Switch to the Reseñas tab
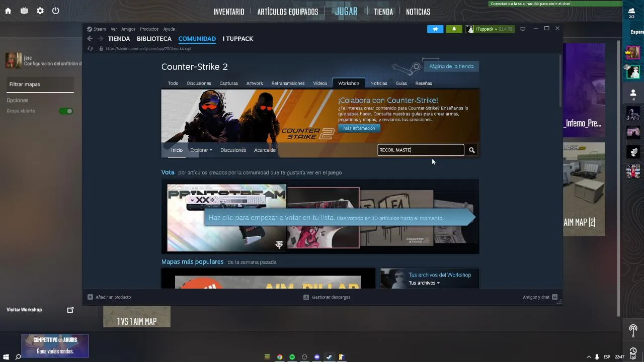Image resolution: width=644 pixels, height=362 pixels. [424, 83]
